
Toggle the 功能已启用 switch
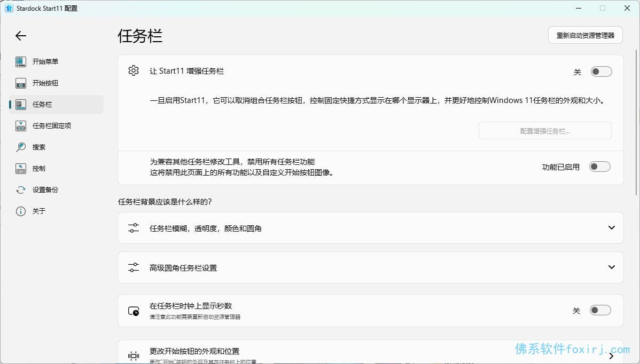click(599, 167)
